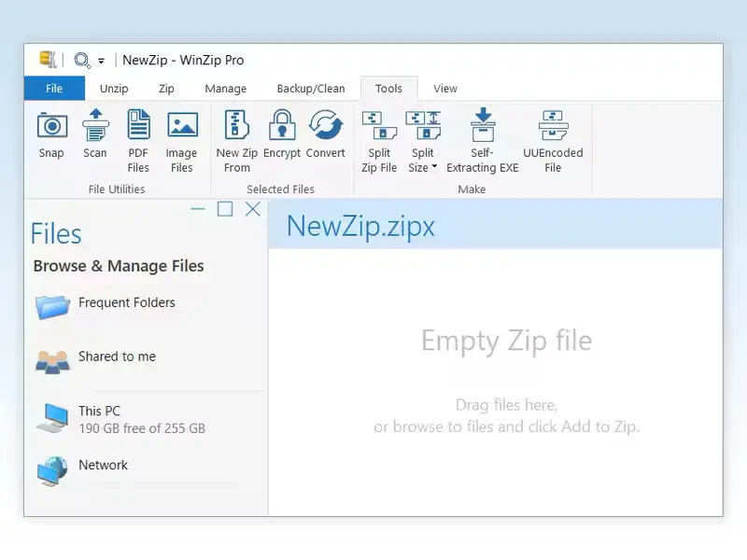Open the Backup/Clean ribbon tab
This screenshot has height=560, width=747.
311,88
